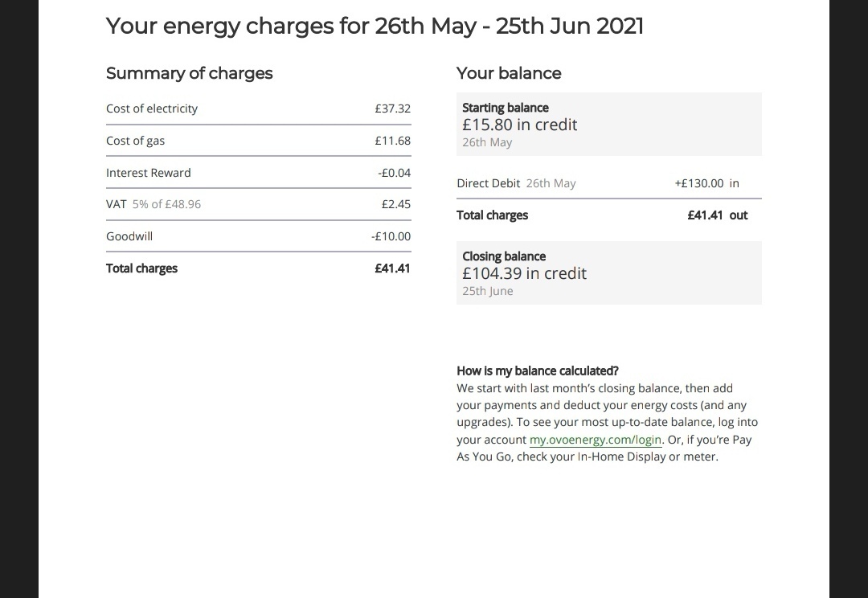Click the -£0.04 interest reward amount

click(394, 173)
